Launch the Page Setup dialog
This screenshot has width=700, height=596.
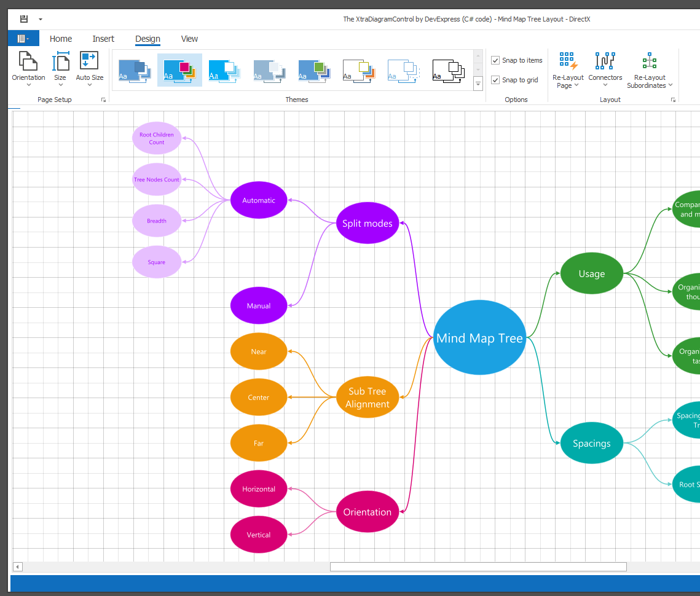104,100
